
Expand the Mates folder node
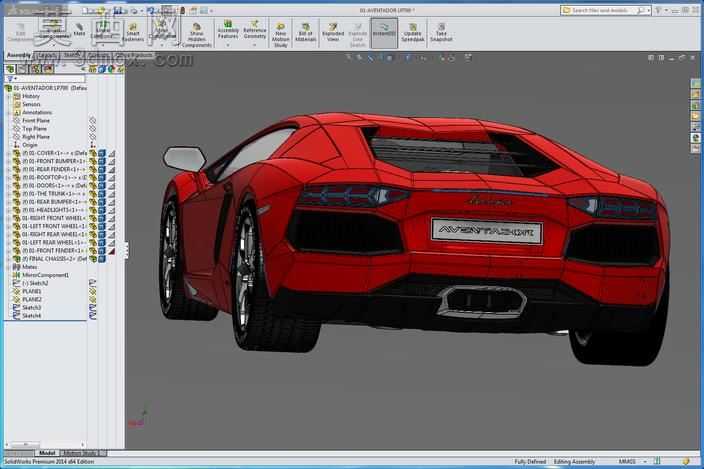point(9,267)
